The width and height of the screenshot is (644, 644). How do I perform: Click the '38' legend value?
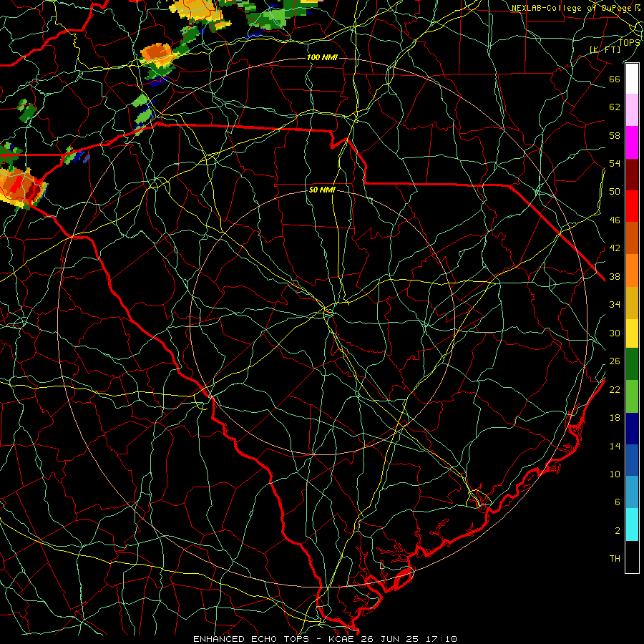[615, 277]
